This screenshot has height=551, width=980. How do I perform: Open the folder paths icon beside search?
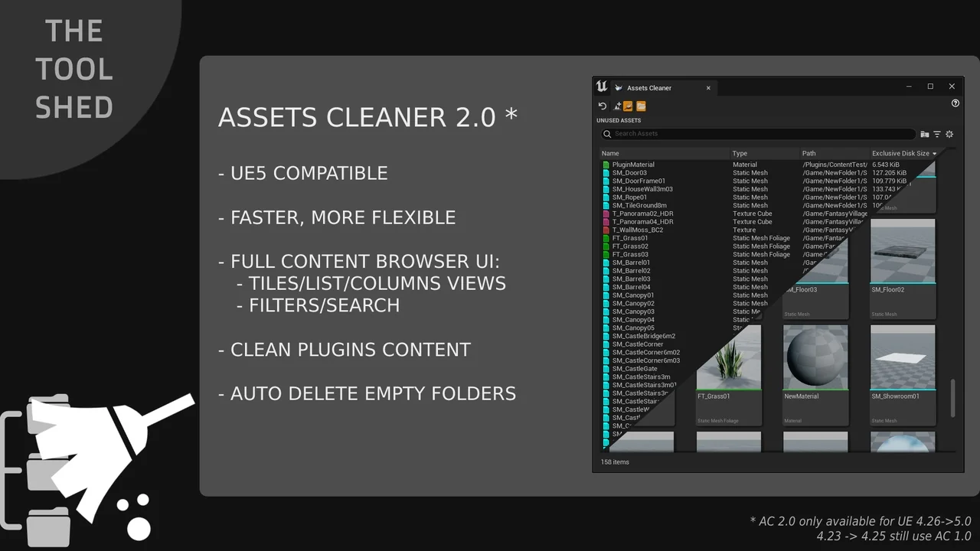[925, 134]
